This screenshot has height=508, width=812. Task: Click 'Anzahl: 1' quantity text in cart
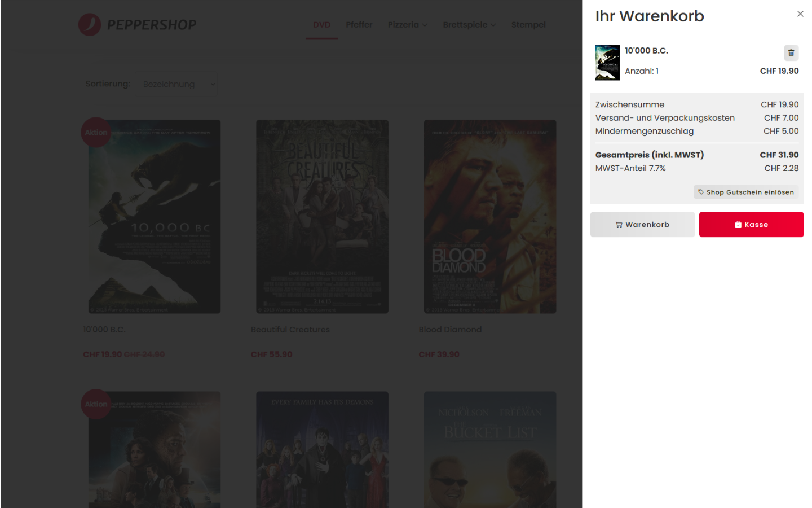[x=642, y=71]
